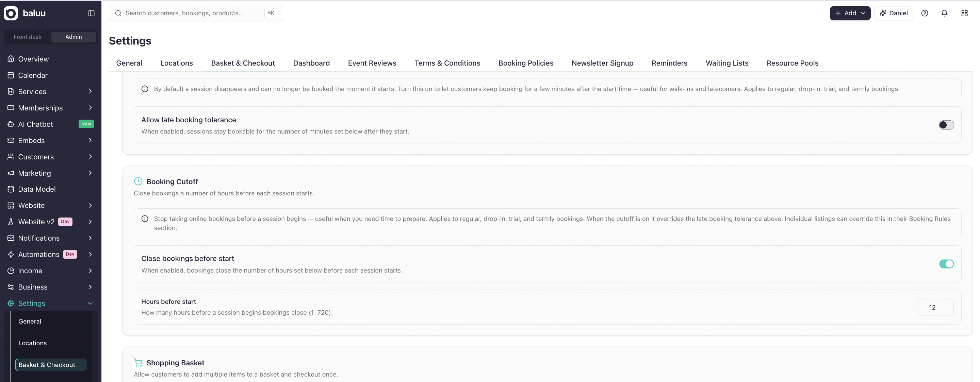Click the Data Model database icon
The image size is (980, 382).
11,189
